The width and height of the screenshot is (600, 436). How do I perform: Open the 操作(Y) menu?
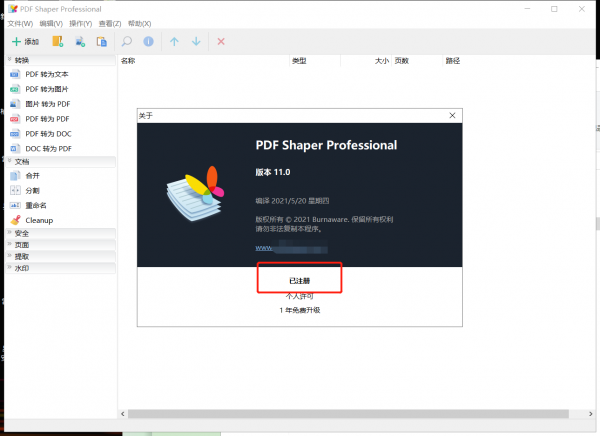pyautogui.click(x=80, y=24)
